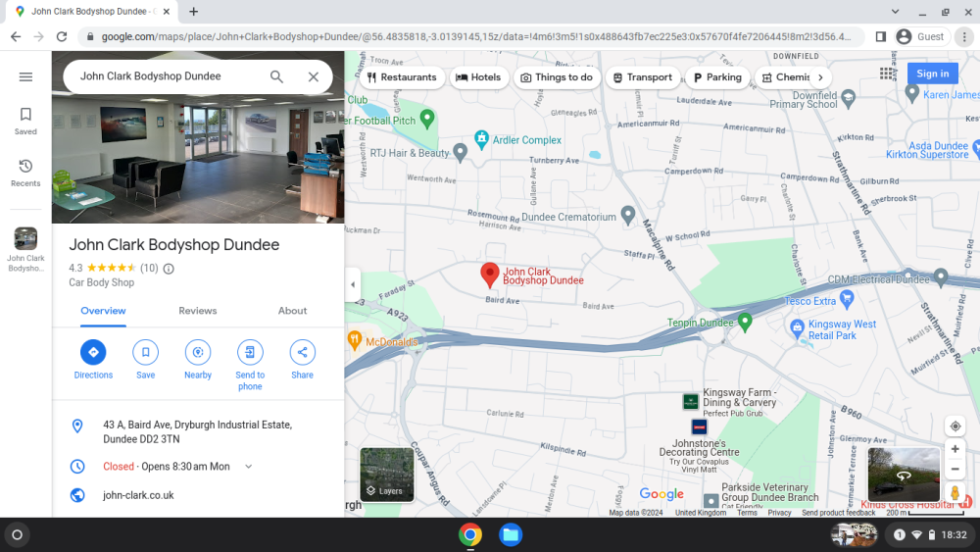This screenshot has height=552, width=980.
Task: Search Nearby this location
Action: (x=198, y=360)
